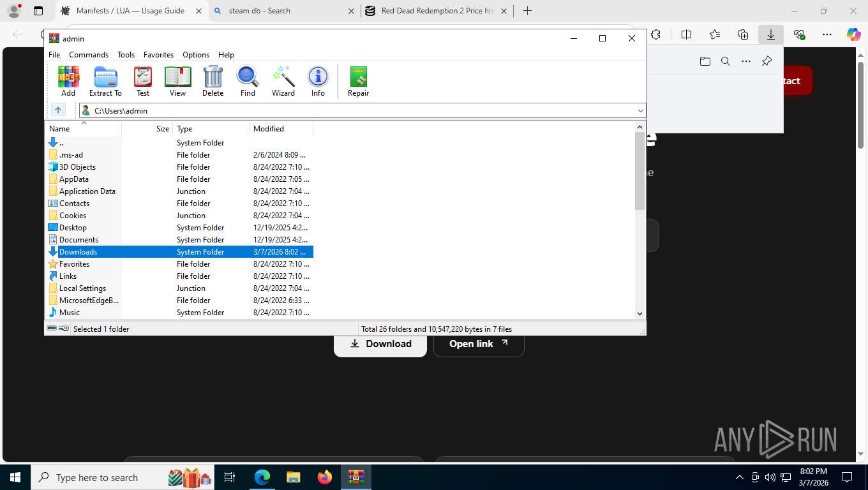The image size is (868, 490).
Task: Click the Test archive toolbar icon
Action: (x=143, y=81)
